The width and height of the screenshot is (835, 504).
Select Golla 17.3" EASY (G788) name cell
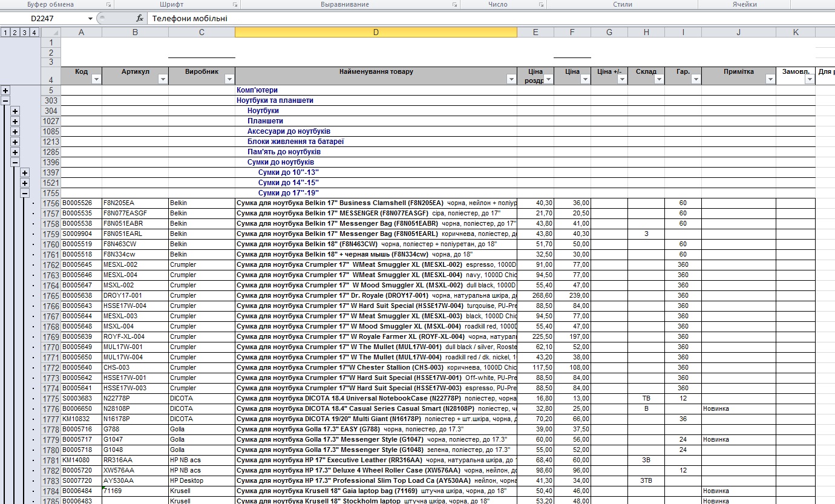tap(376, 430)
